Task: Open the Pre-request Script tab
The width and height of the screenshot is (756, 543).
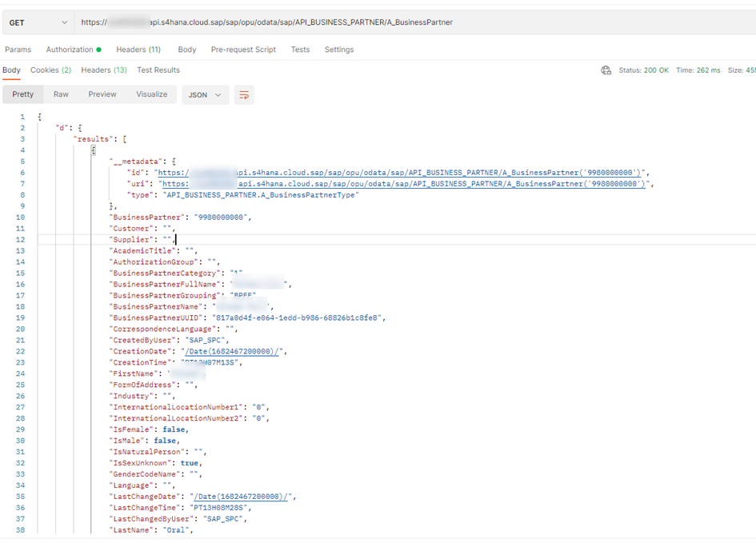Action: pyautogui.click(x=243, y=50)
